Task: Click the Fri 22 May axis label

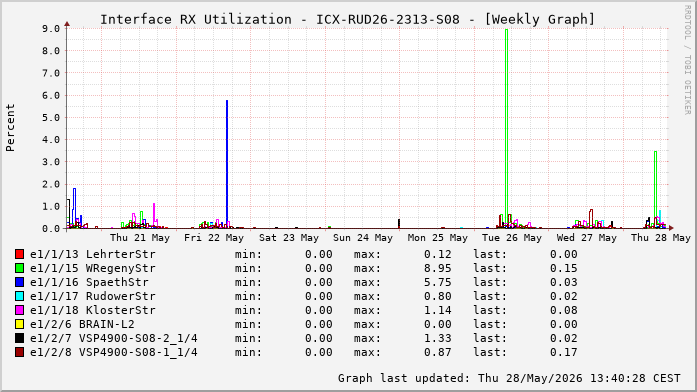Action: click(214, 238)
